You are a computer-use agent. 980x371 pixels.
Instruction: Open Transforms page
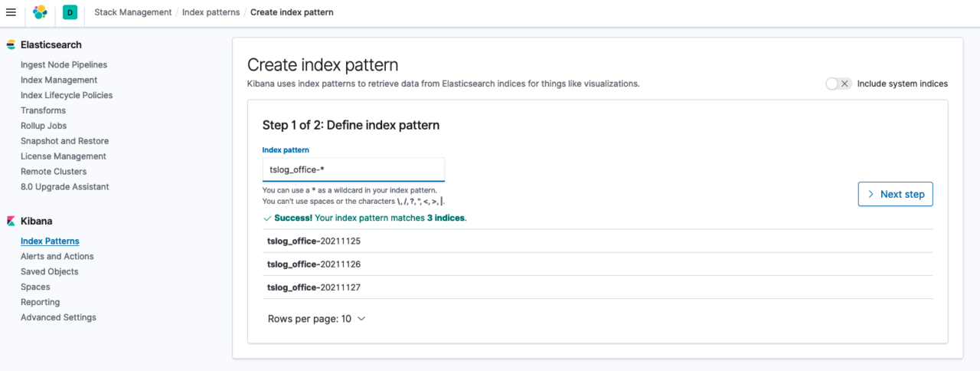click(x=43, y=111)
